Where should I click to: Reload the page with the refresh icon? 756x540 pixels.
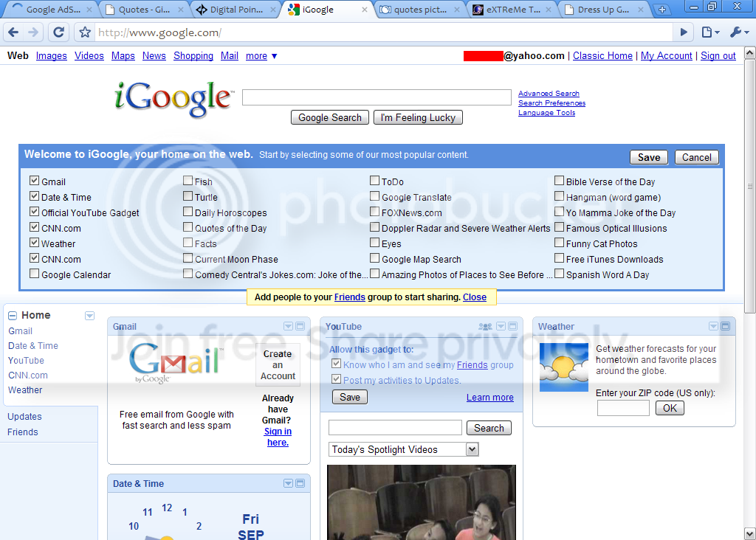58,32
